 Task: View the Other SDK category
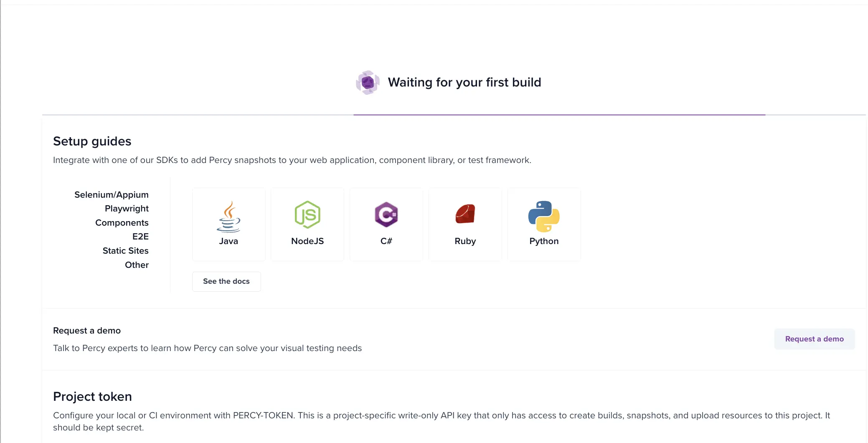(137, 265)
